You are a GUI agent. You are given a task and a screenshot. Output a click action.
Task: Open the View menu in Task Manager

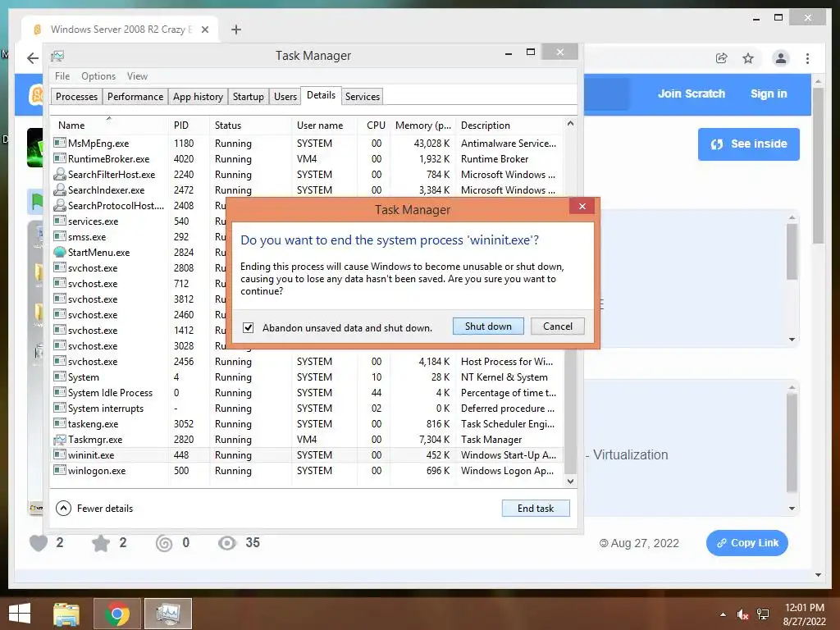pyautogui.click(x=137, y=76)
